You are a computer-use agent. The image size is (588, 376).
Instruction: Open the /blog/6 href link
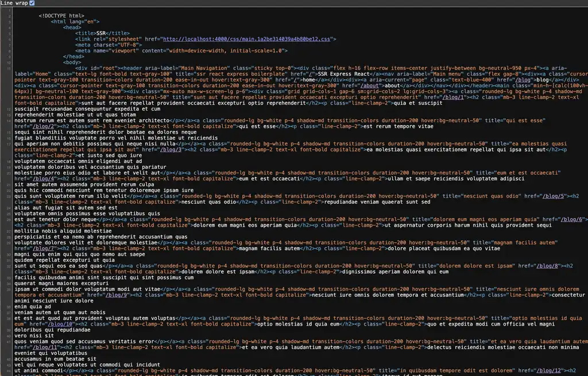[x=571, y=219]
